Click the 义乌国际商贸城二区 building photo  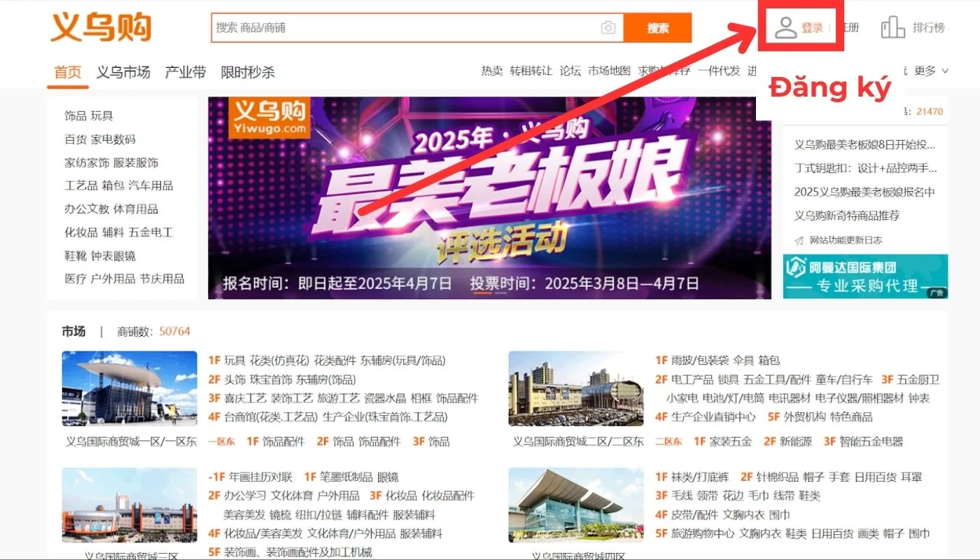tap(576, 388)
